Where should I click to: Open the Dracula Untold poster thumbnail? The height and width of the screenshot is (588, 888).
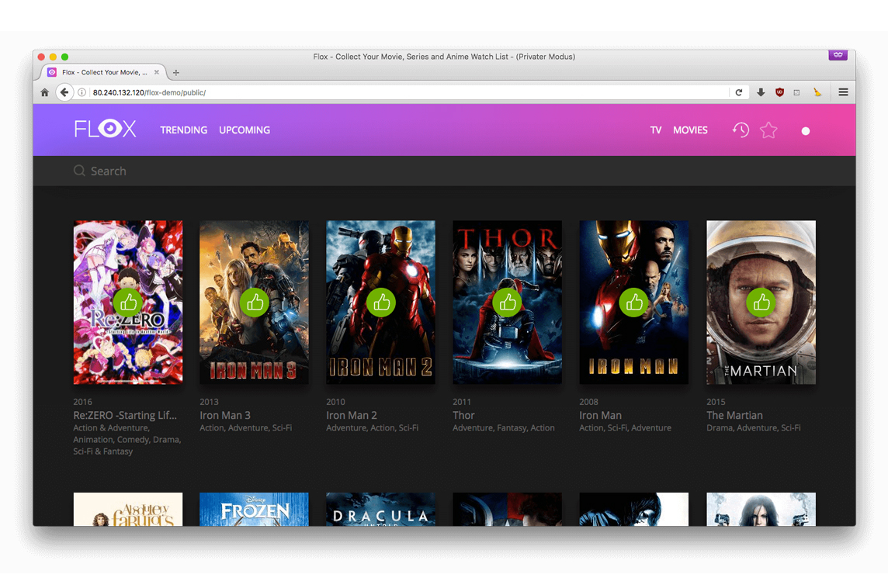point(380,510)
